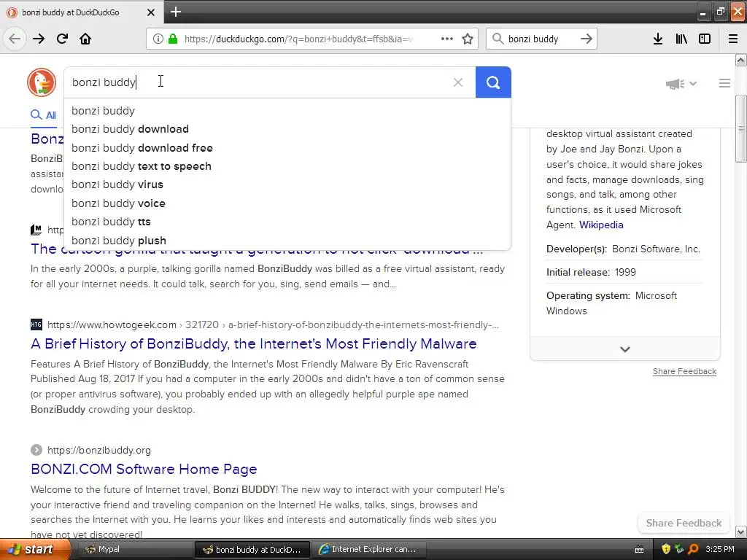Open page actions three-dot menu
Viewport: 747px width, 560px height.
pos(447,39)
